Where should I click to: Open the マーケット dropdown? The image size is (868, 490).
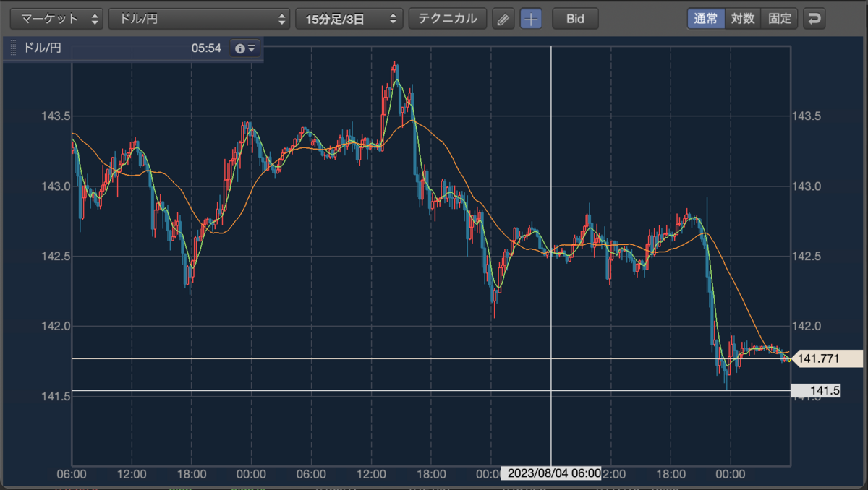pos(56,19)
